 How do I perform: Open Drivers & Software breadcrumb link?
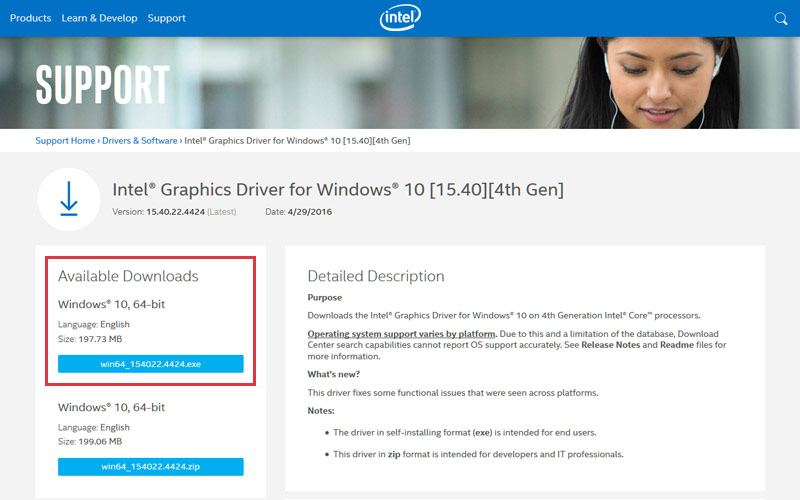click(x=140, y=140)
